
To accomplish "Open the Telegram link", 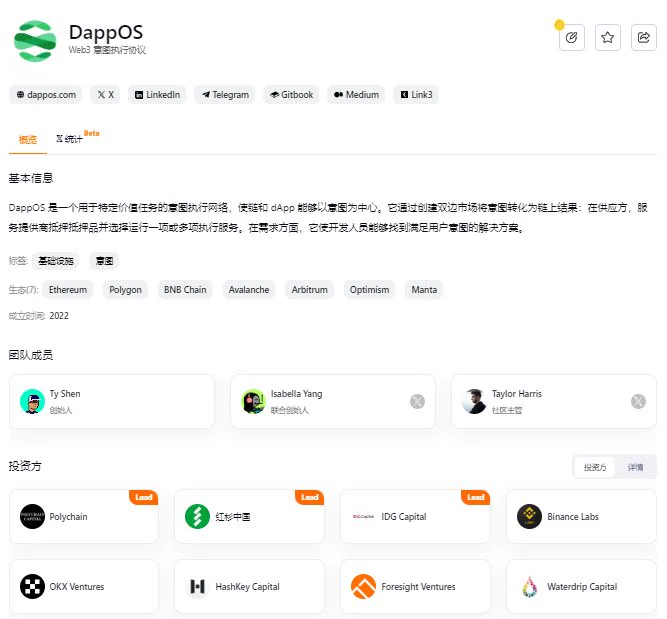I will (225, 94).
